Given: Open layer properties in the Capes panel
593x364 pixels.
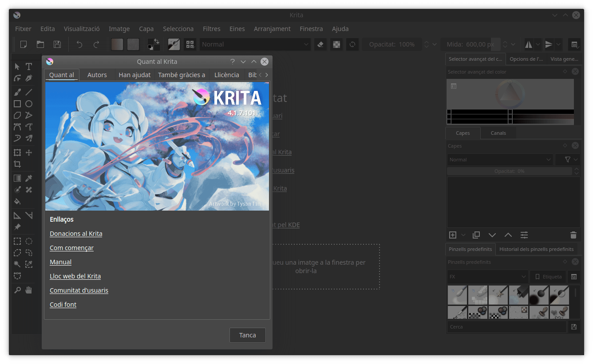Looking at the screenshot, I should tap(524, 235).
